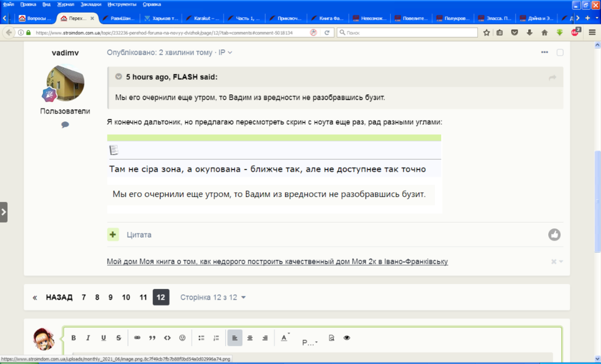Toggle the editor preview eye icon
This screenshot has height=364, width=601.
coord(347,338)
